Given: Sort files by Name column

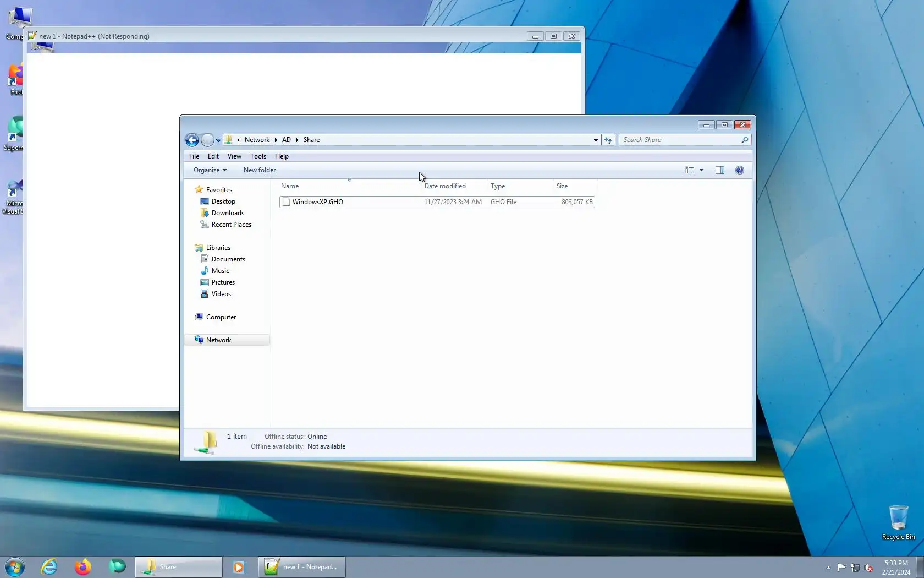Looking at the screenshot, I should 349,186.
